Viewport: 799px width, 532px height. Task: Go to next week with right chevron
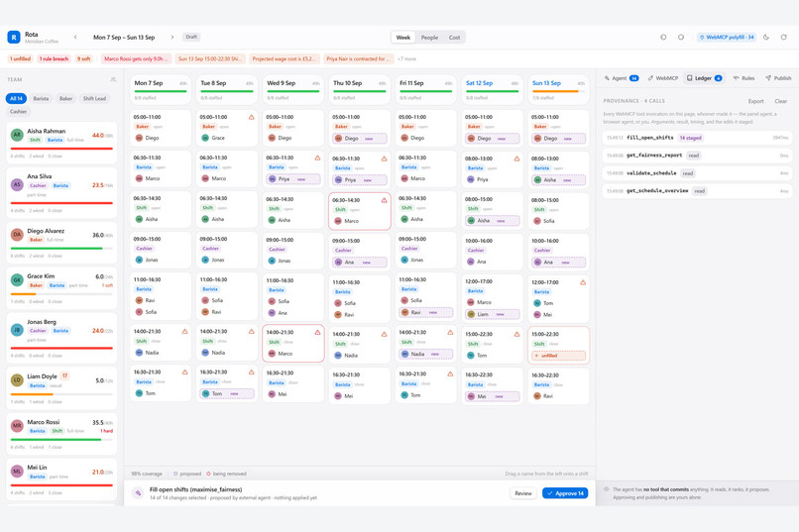coord(172,38)
